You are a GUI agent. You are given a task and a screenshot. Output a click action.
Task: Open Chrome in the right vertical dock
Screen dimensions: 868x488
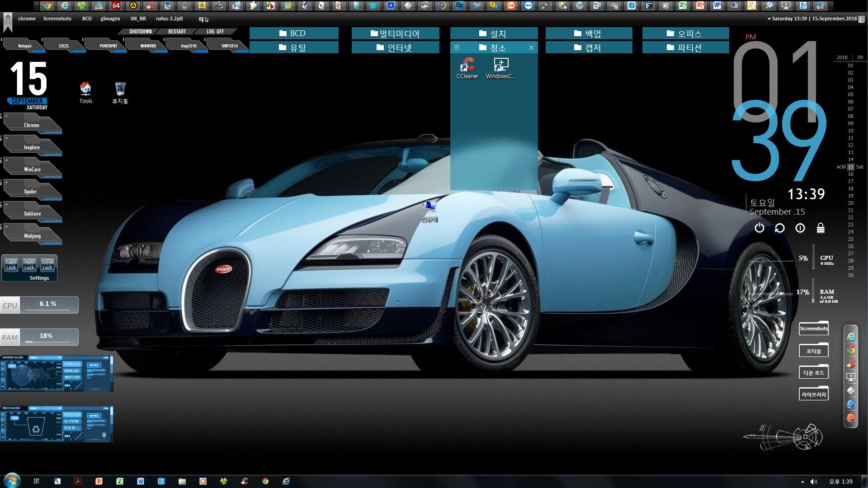pos(851,350)
